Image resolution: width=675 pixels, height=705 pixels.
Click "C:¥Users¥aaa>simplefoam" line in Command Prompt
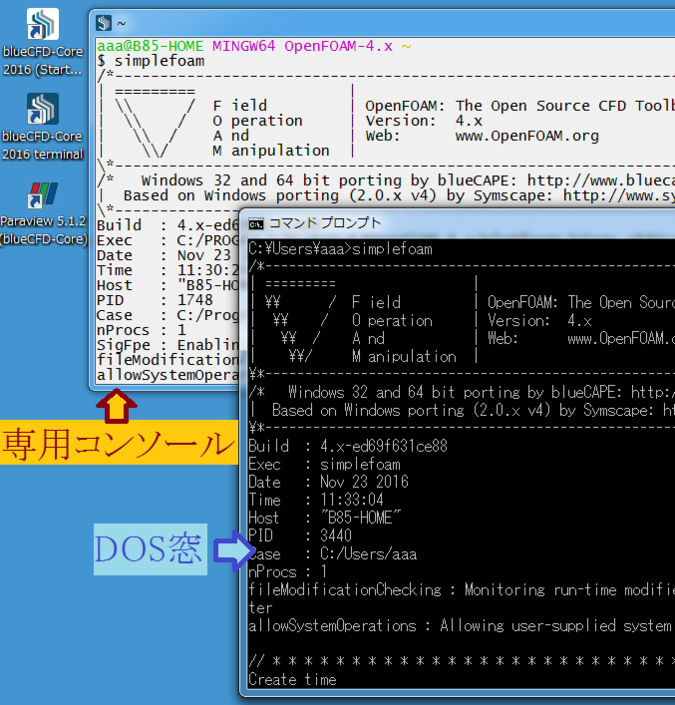340,249
